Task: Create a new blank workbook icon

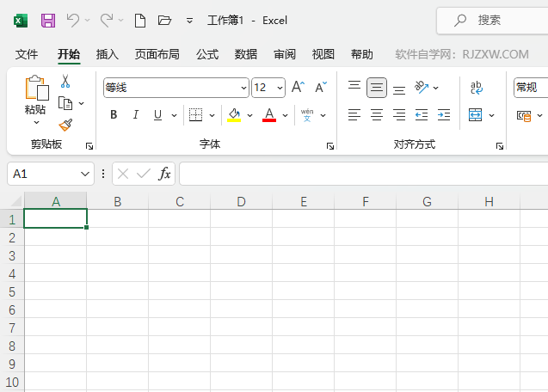Action: point(140,21)
